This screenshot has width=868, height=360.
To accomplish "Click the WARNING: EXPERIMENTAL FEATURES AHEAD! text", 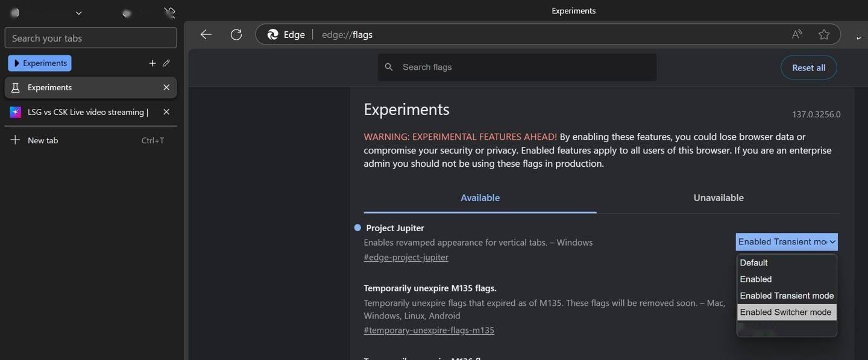I will pyautogui.click(x=460, y=137).
